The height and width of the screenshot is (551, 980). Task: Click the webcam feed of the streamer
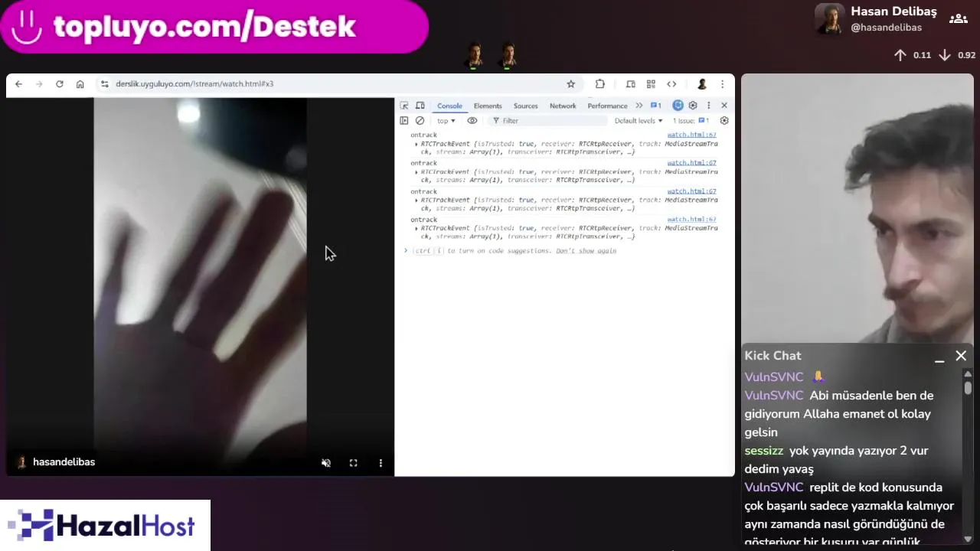857,208
